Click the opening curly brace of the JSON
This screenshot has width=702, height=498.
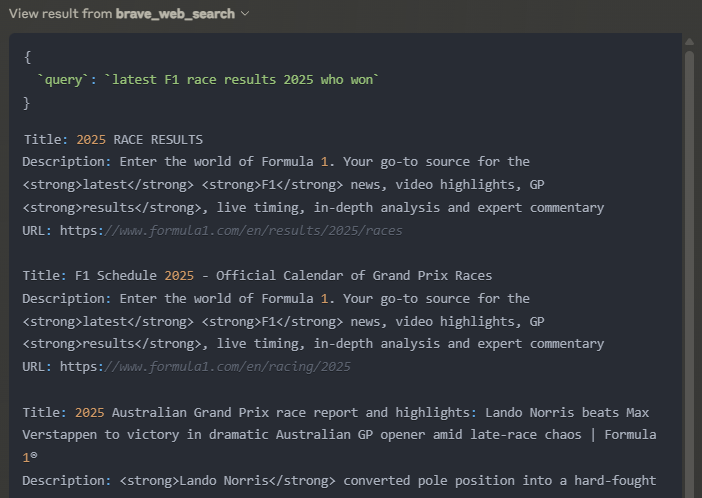[x=27, y=57]
